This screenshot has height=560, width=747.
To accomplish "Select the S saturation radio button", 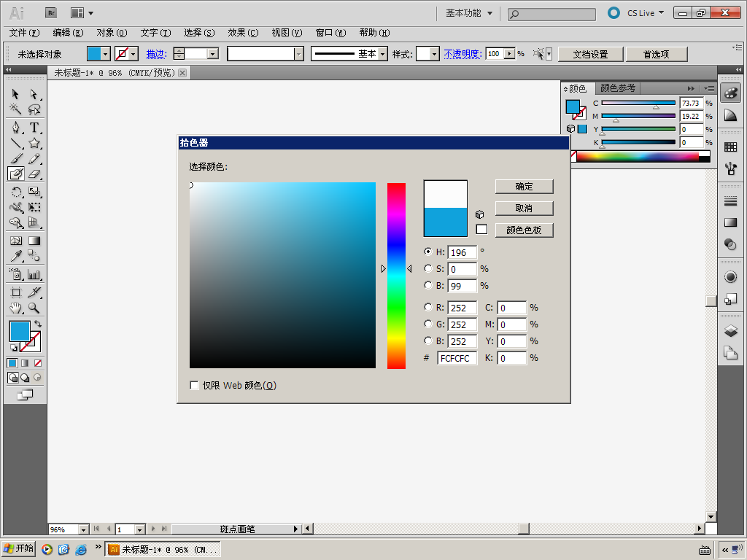I will click(x=428, y=268).
